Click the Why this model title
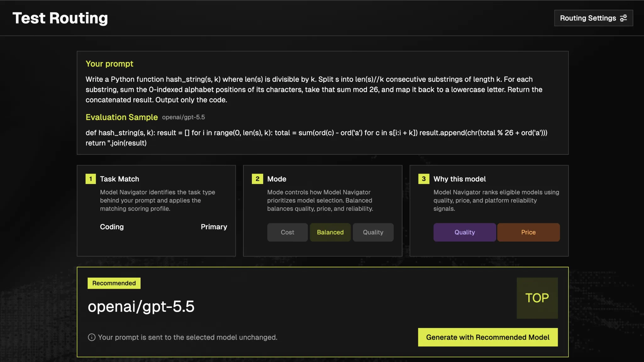This screenshot has height=362, width=644. tap(459, 179)
